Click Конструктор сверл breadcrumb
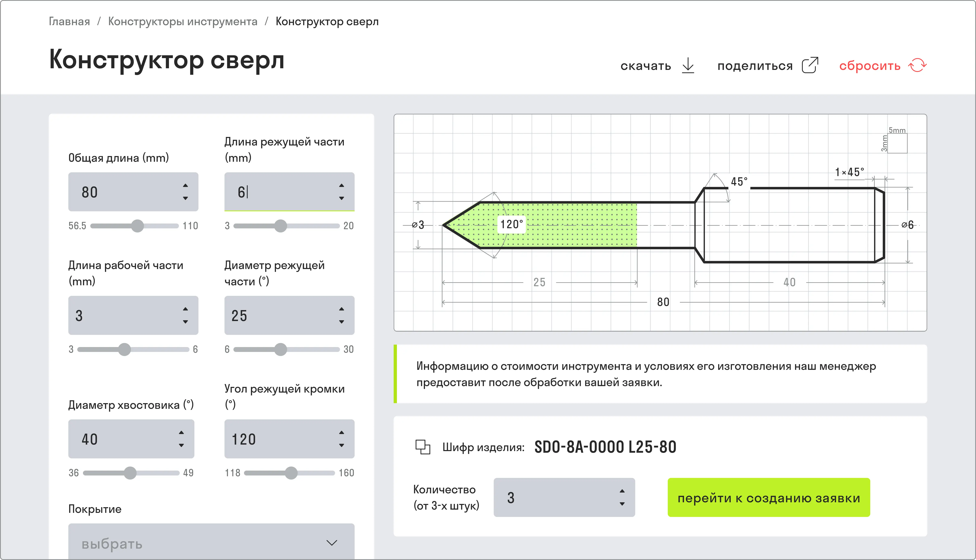The image size is (976, 560). [x=327, y=22]
